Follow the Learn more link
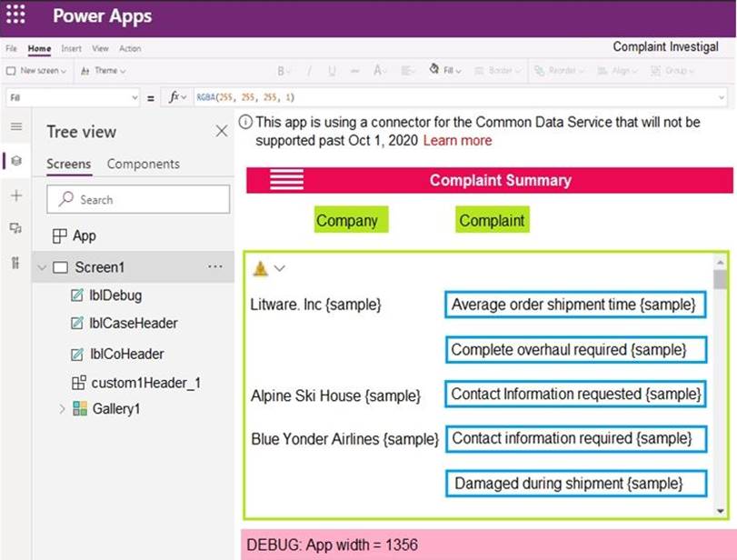737x560 pixels. pos(457,141)
